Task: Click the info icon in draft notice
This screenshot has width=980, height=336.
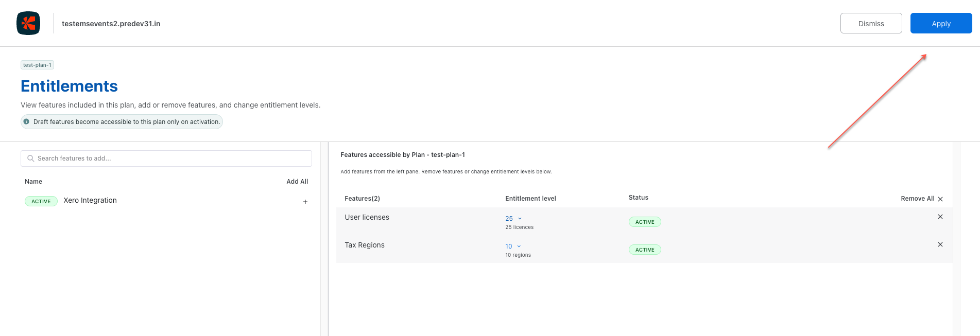Action: [26, 121]
